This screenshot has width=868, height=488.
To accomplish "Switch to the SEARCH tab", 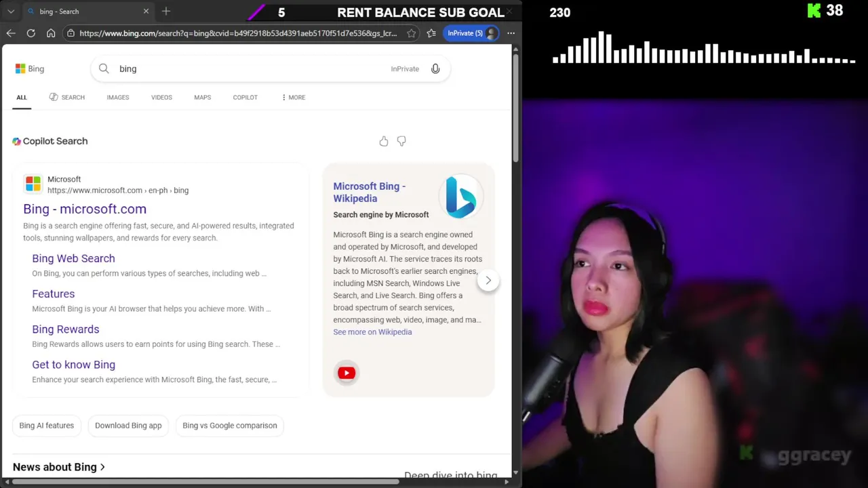I will 66,98.
